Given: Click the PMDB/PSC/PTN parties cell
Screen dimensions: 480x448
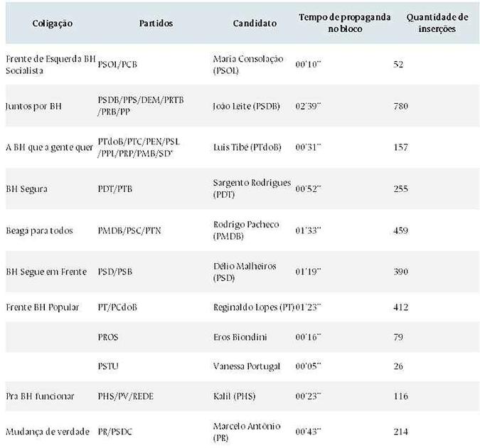Looking at the screenshot, I should point(129,230).
